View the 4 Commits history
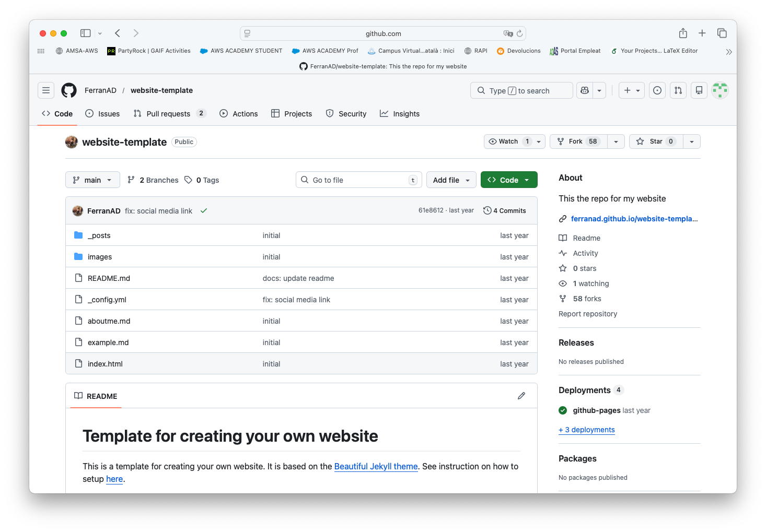 pos(505,210)
